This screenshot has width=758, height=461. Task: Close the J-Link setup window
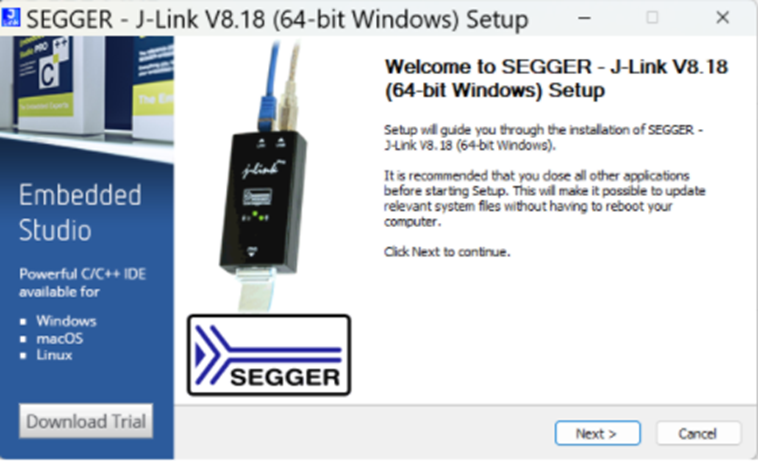pyautogui.click(x=723, y=18)
